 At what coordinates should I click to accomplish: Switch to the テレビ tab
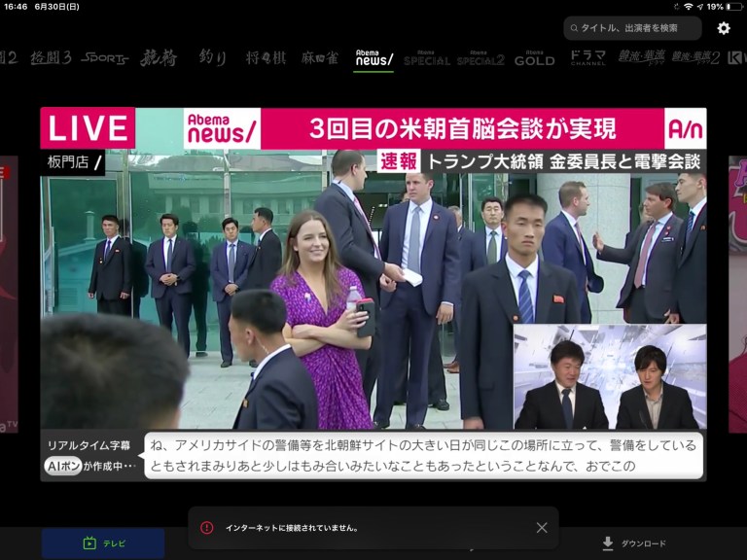pyautogui.click(x=103, y=543)
